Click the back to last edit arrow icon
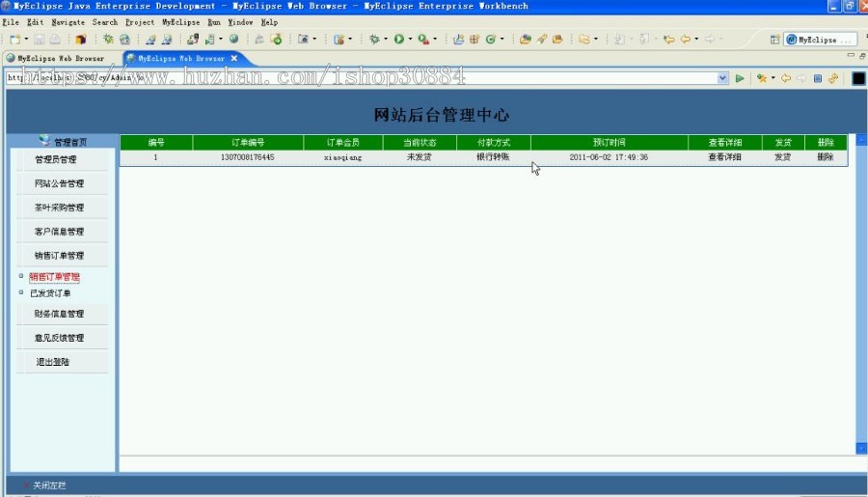This screenshot has width=868, height=497. coord(668,40)
